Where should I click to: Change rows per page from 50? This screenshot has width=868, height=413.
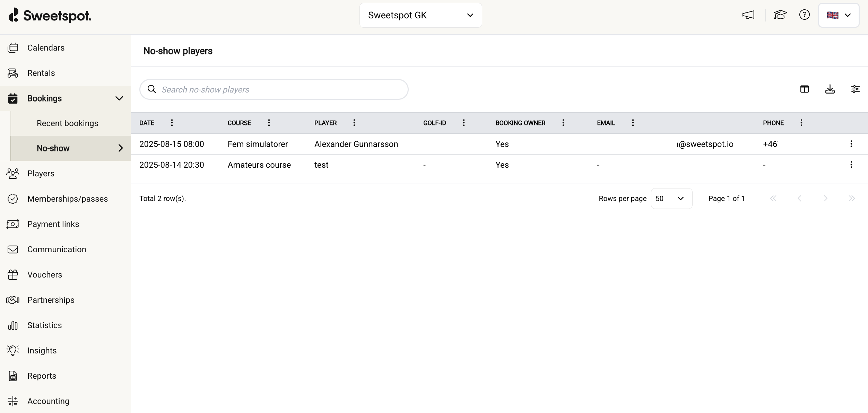point(671,199)
